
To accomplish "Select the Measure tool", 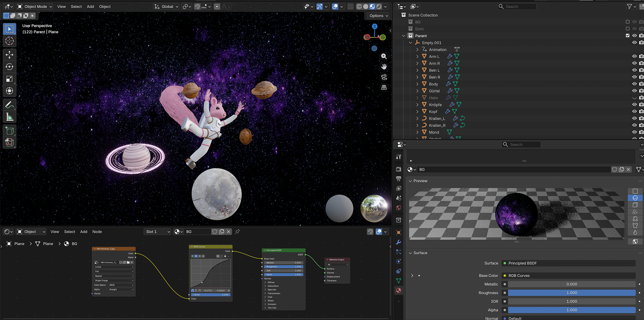I will point(9,117).
